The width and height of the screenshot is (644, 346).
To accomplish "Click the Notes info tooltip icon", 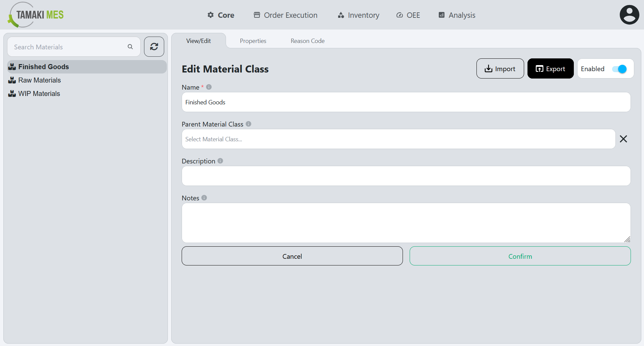I will click(x=204, y=198).
